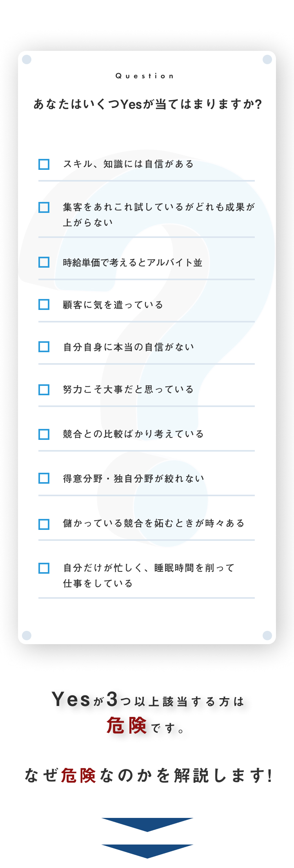294x868 pixels.
Task: Select the 自分自身に本当の自信がない checkbox
Action: (44, 347)
